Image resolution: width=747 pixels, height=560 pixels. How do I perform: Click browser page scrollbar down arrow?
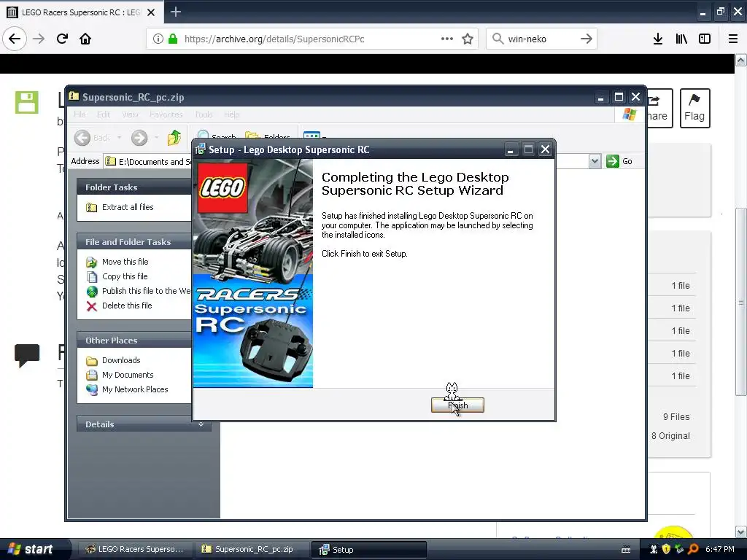[741, 532]
